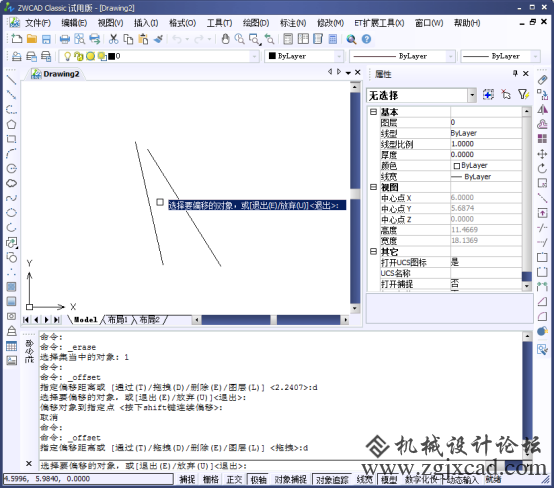The height and width of the screenshot is (489, 554).
Task: Click the quick select icon in properties panel
Action: coord(523,95)
